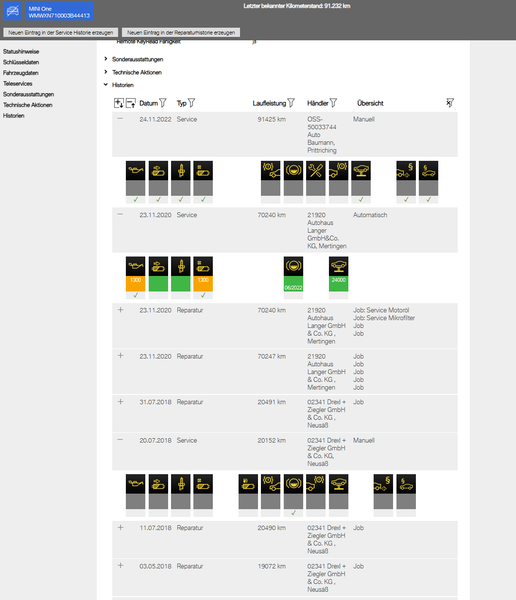Click orange 1300 oil status in 23.11.2020

(136, 284)
